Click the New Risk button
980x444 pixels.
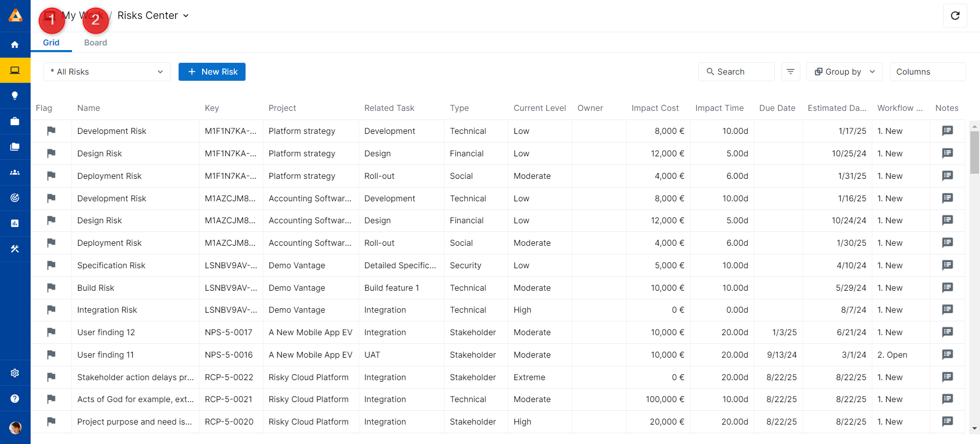(212, 72)
